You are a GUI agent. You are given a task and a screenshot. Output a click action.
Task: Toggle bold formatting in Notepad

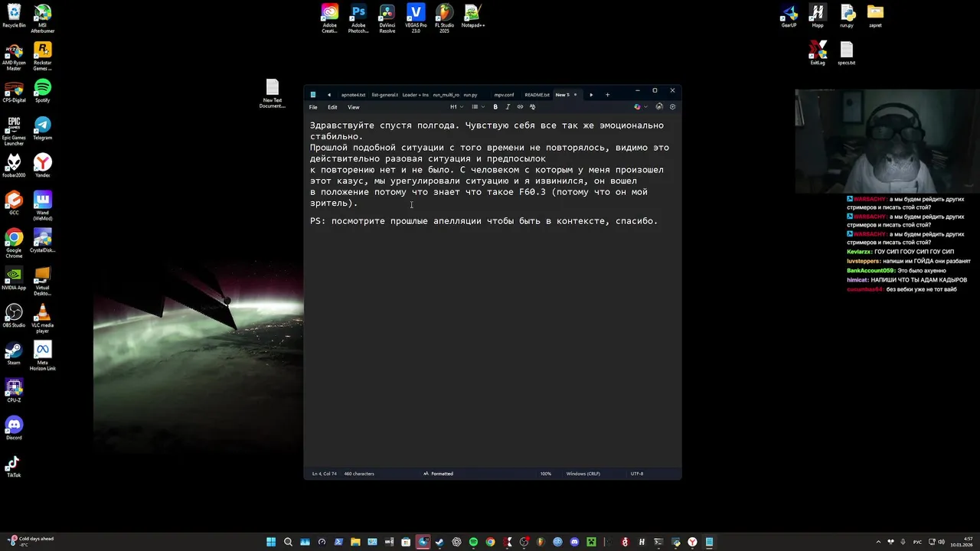click(495, 107)
